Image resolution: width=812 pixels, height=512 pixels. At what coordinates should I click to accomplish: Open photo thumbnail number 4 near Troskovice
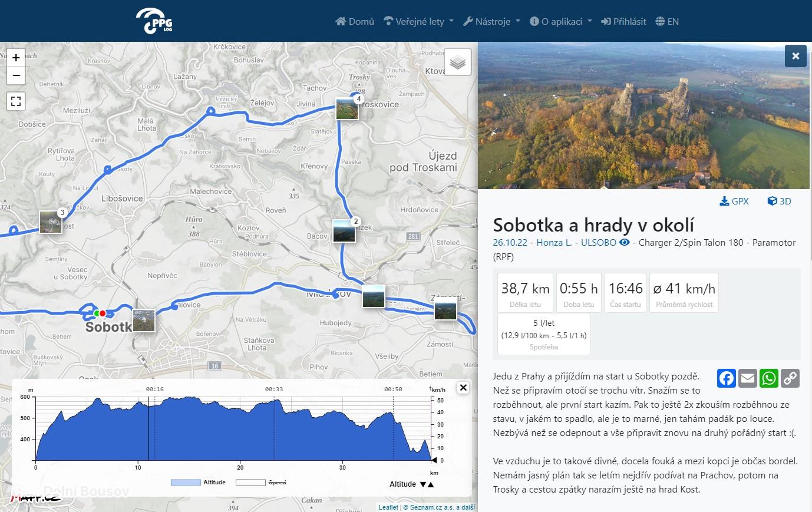pyautogui.click(x=347, y=109)
